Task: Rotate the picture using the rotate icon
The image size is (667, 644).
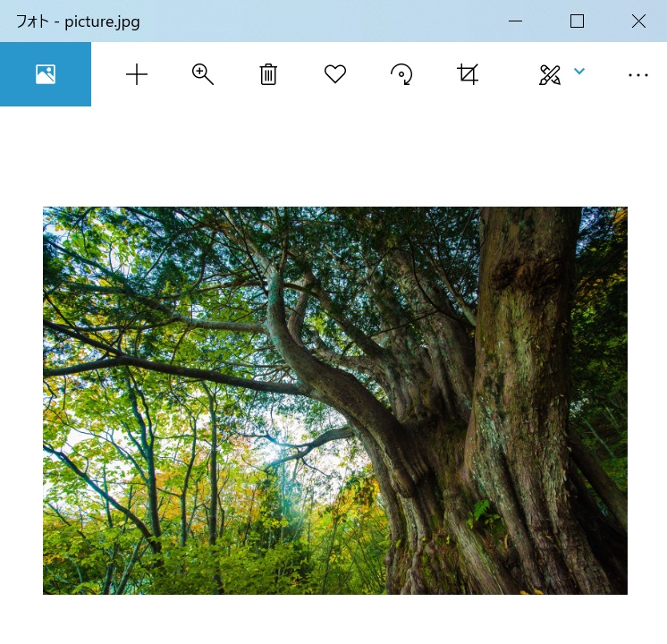Action: (401, 74)
